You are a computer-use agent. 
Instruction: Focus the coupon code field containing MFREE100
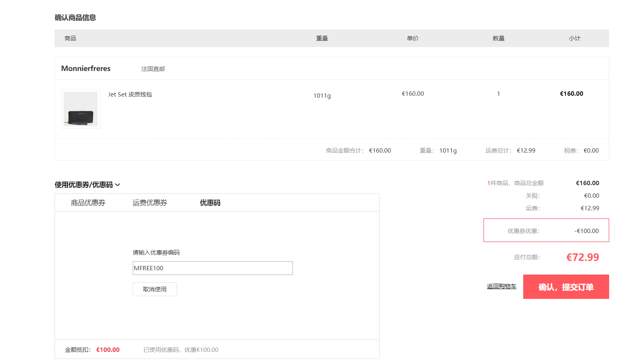pos(212,268)
